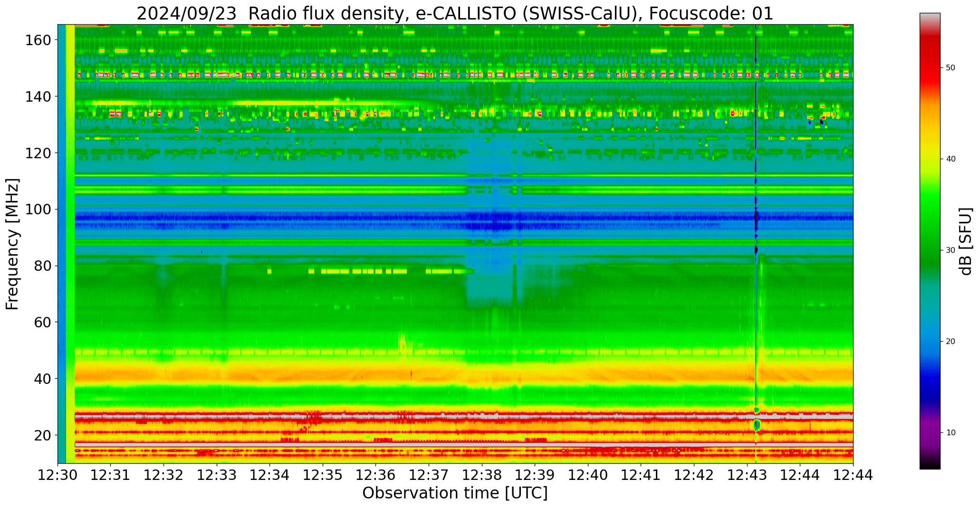Click the 12:32 time tick label
Viewport: 980px width, 507px height.
(x=164, y=475)
